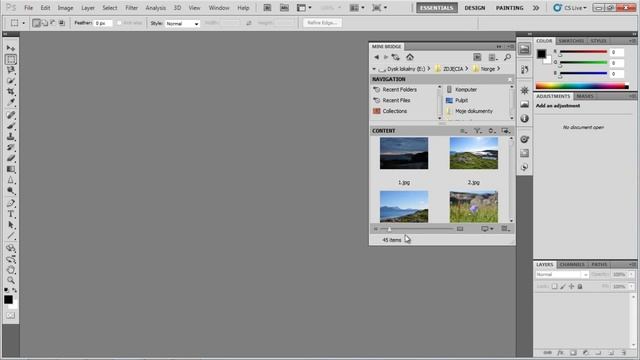640x360 pixels.
Task: Select the Hand tool
Action: click(11, 270)
